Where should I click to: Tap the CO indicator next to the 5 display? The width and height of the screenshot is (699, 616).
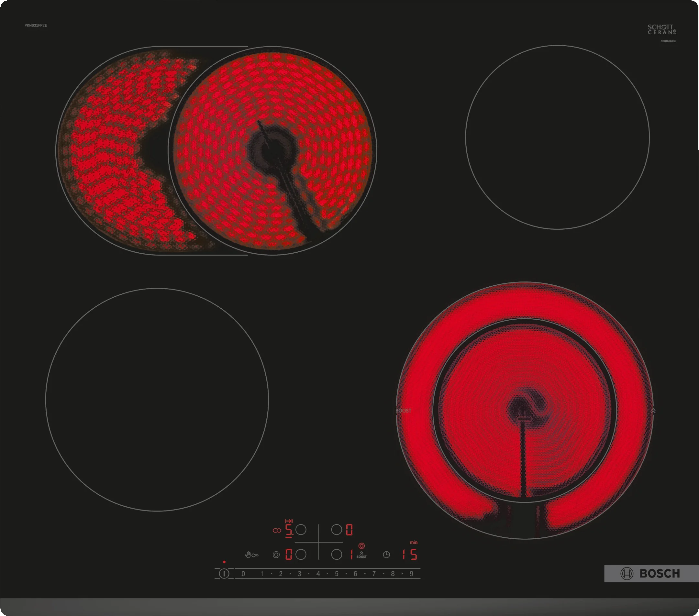(x=277, y=530)
